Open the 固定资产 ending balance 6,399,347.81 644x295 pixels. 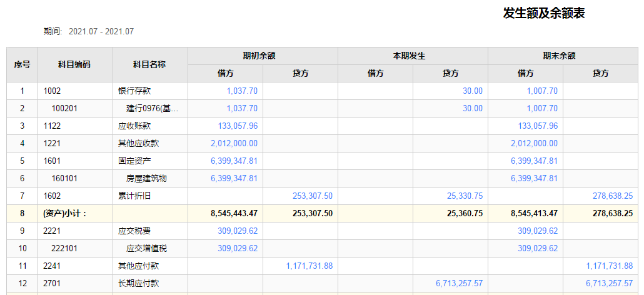click(x=534, y=161)
